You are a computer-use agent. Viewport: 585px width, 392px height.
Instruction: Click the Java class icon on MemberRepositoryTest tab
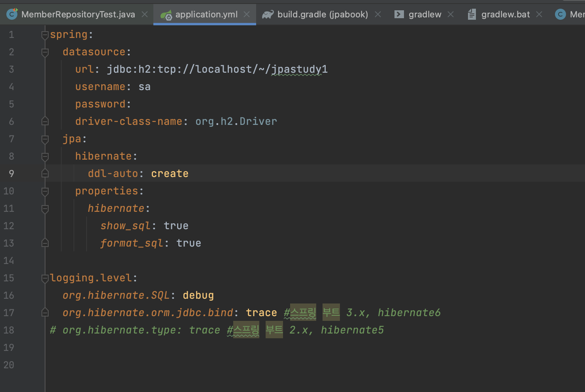(x=12, y=14)
